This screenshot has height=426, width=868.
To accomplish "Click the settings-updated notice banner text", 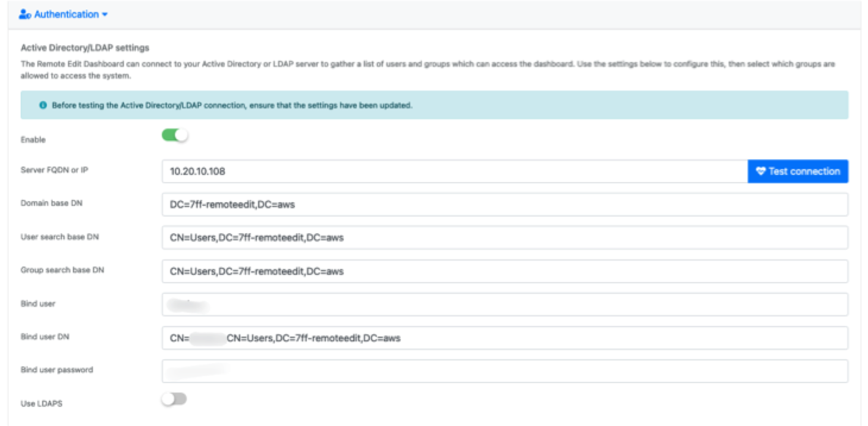I will 232,105.
